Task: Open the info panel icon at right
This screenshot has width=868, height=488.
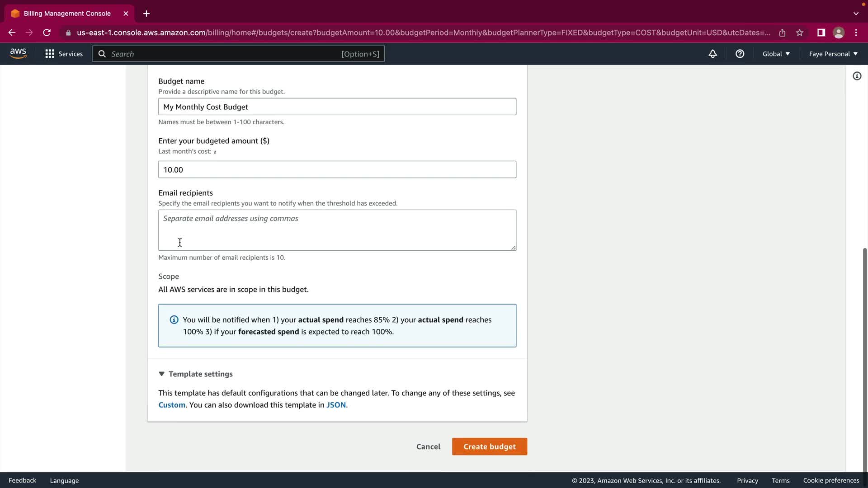Action: pos(857,76)
